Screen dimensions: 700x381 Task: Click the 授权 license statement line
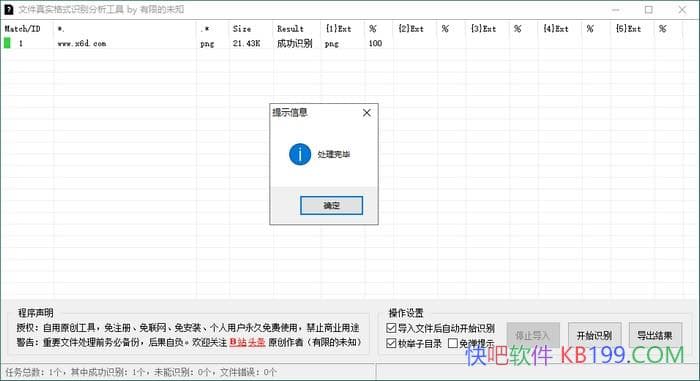tap(188, 327)
